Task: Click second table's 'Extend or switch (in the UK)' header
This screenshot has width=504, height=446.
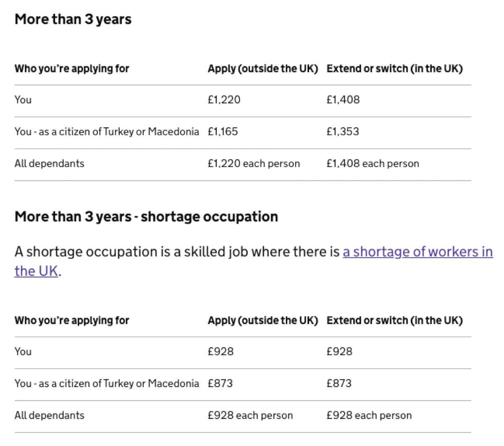Action: tap(394, 320)
